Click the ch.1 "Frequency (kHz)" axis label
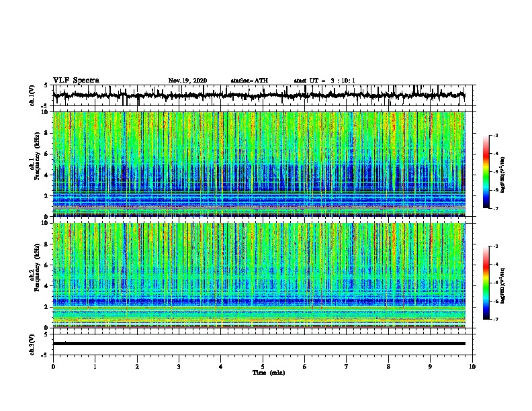The width and height of the screenshot is (532, 411). tap(37, 156)
